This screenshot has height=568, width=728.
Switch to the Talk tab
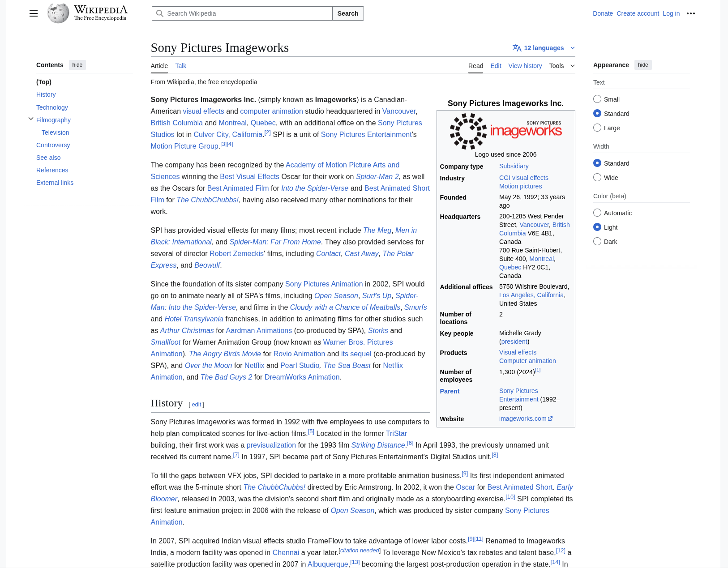(x=181, y=66)
